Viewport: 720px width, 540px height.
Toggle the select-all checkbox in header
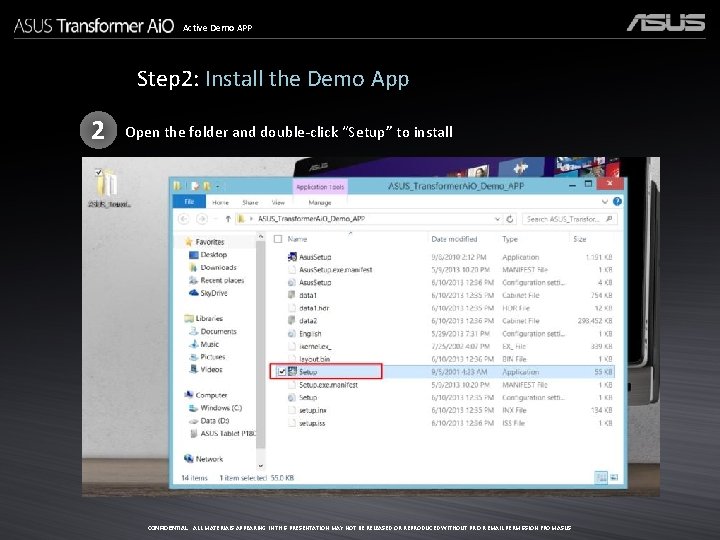tap(278, 239)
